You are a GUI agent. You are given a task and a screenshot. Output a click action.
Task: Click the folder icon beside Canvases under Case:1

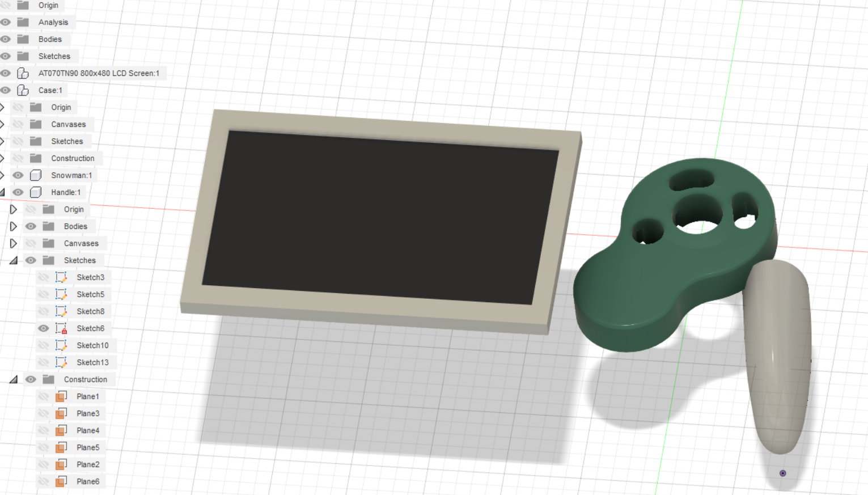[x=36, y=124]
